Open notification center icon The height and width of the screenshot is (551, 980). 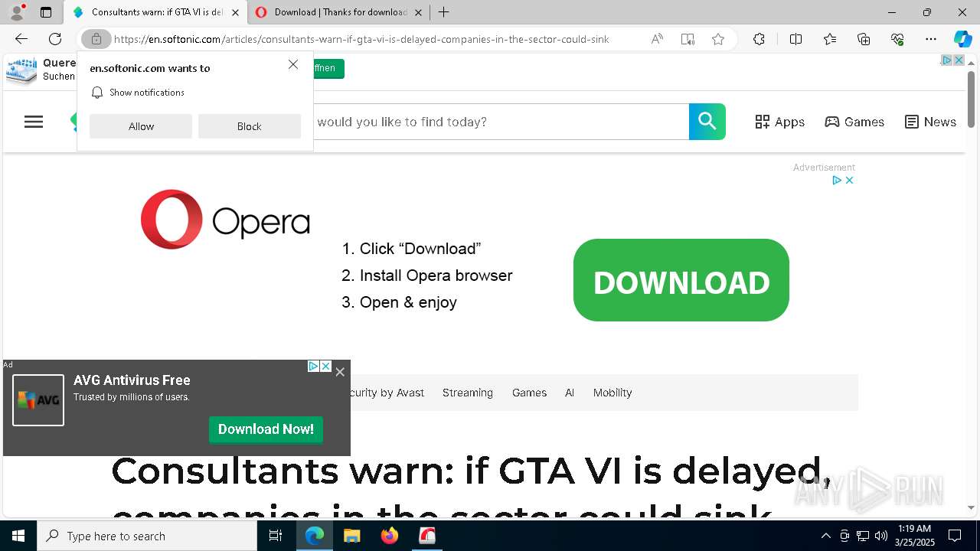tap(955, 536)
